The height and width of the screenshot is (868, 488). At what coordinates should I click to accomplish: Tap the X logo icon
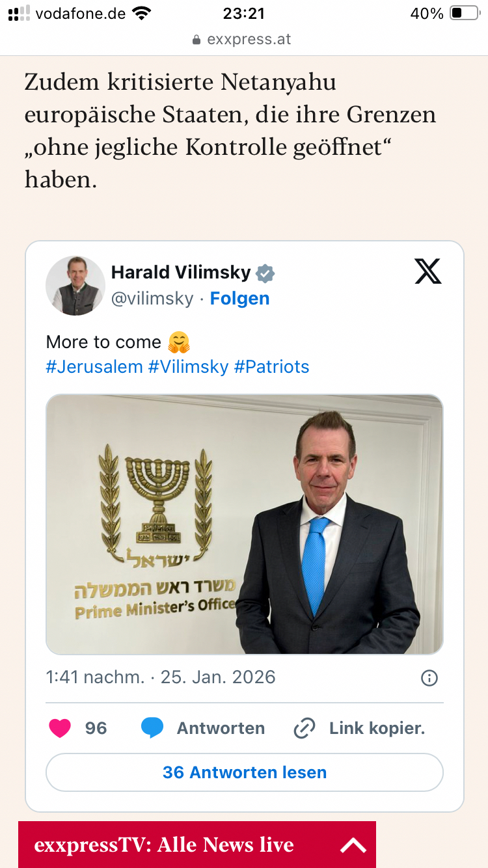[427, 271]
